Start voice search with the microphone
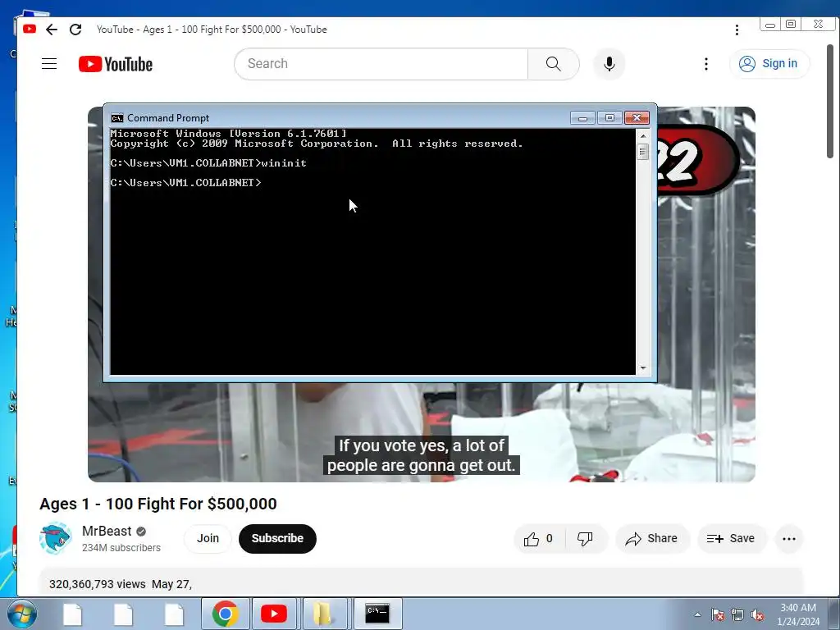840x630 pixels. coord(609,64)
